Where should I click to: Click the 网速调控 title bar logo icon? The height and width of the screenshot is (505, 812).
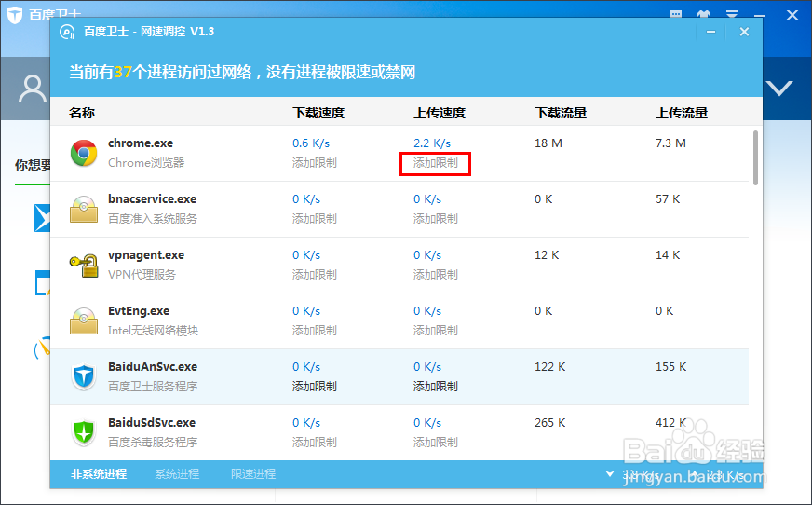(67, 32)
